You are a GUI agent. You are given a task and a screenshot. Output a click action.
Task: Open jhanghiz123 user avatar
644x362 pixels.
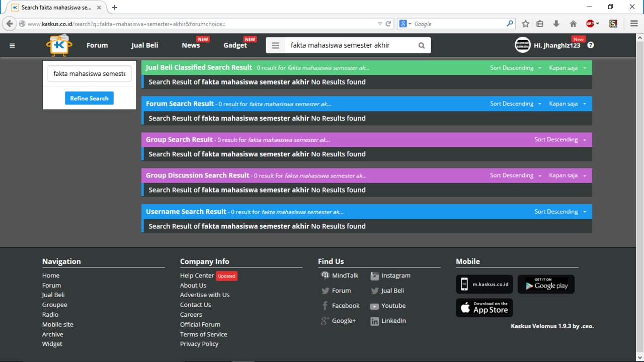click(x=523, y=45)
